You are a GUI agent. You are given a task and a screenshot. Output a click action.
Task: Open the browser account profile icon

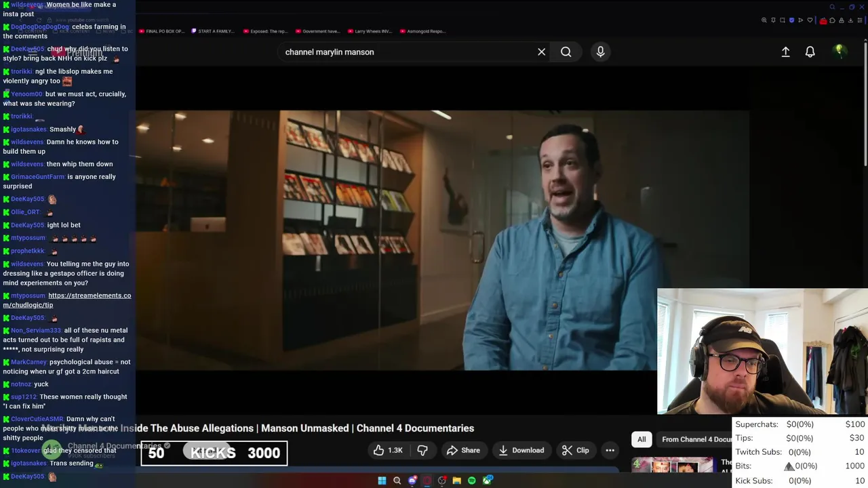pyautogui.click(x=842, y=20)
